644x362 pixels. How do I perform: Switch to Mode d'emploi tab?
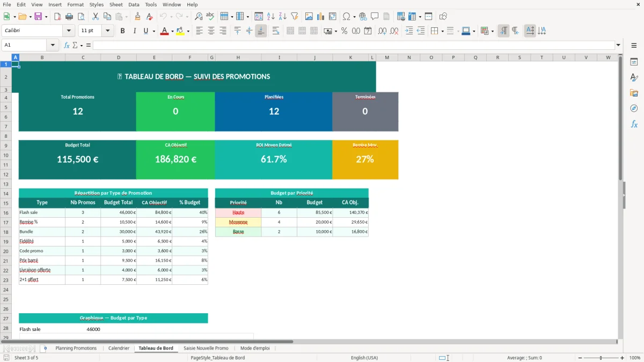point(255,348)
